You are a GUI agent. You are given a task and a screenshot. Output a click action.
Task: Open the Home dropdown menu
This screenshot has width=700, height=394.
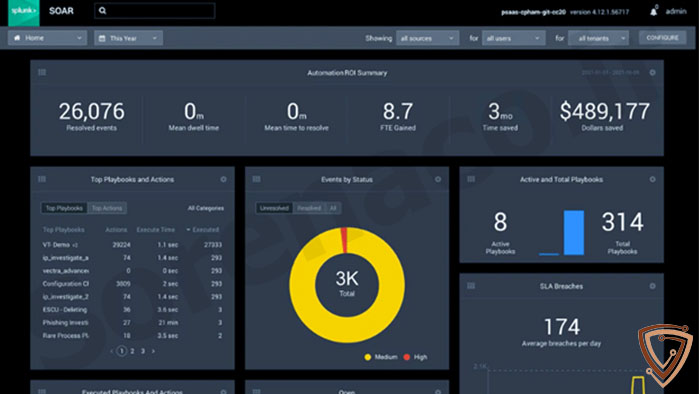[x=47, y=38]
